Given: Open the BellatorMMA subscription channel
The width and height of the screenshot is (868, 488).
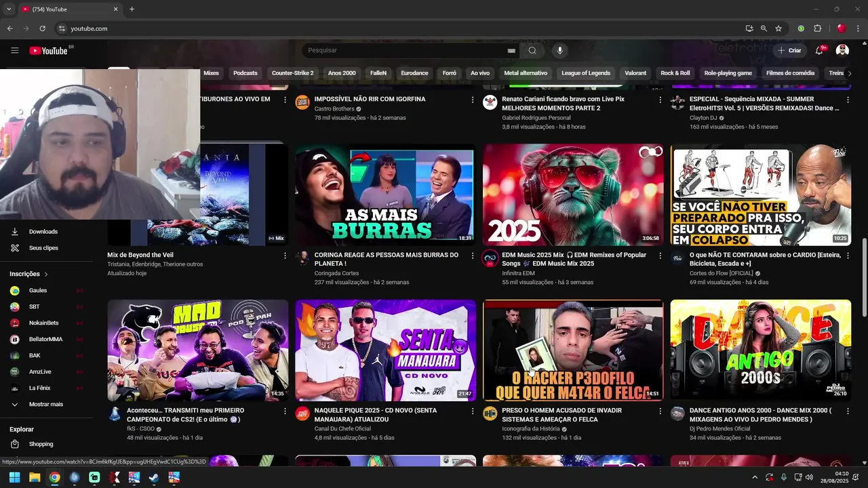Looking at the screenshot, I should coord(46,339).
